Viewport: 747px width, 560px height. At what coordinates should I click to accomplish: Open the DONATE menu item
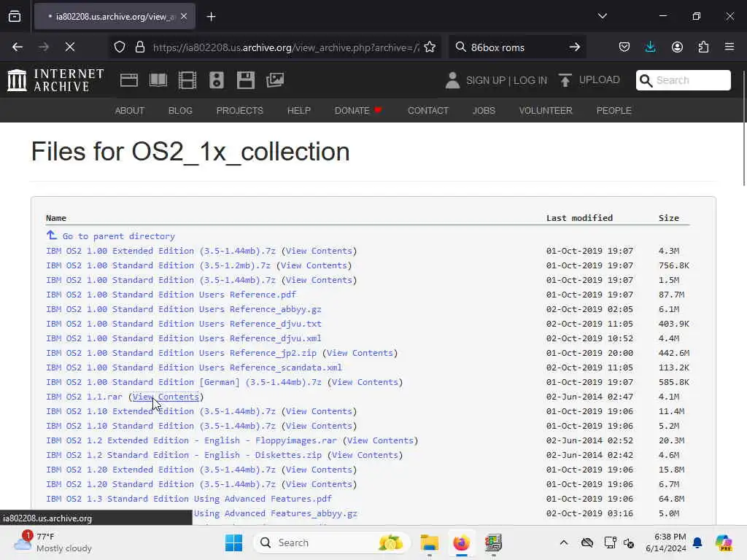tap(358, 111)
